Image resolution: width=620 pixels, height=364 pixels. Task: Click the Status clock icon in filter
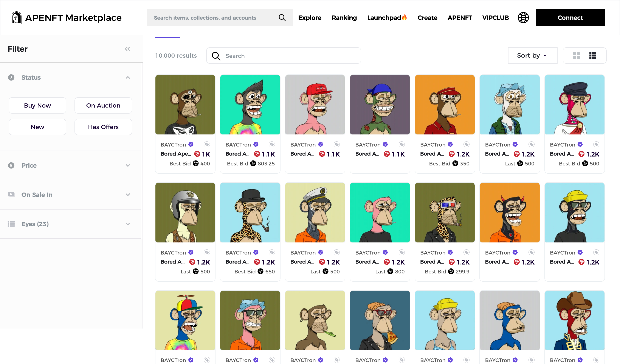11,77
